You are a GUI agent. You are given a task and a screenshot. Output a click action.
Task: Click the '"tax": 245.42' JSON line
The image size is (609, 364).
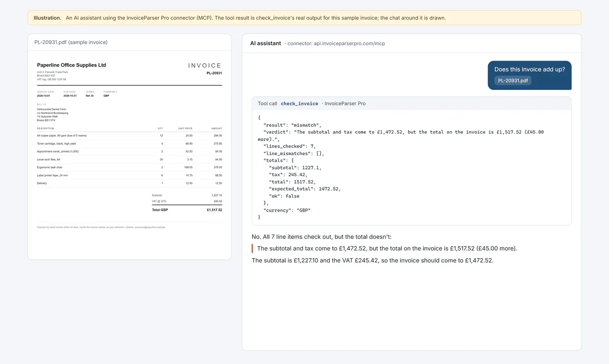click(288, 175)
